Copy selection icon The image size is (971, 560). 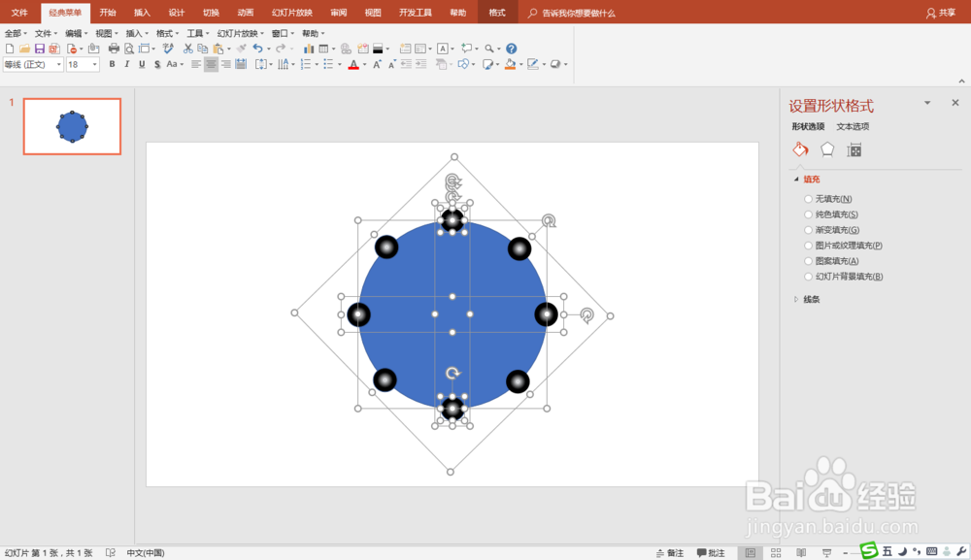tap(203, 49)
